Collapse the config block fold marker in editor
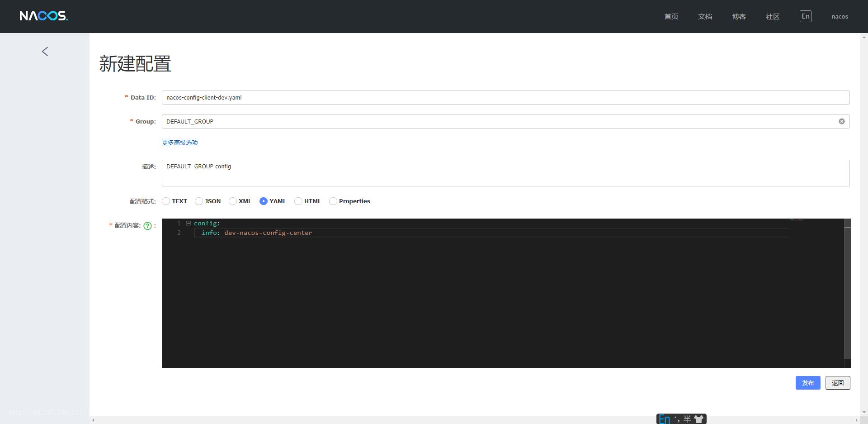 coord(189,223)
